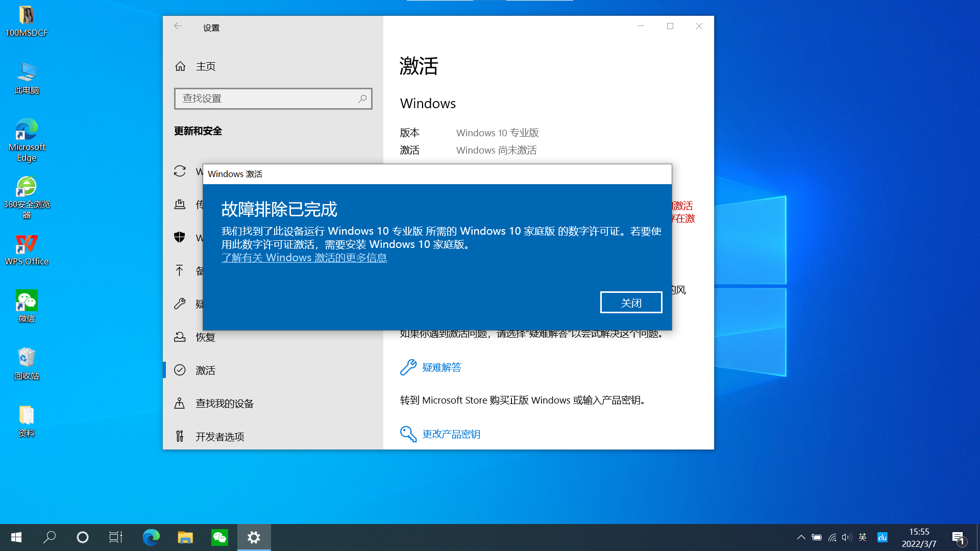Open the notification center icon
The image size is (980, 551).
958,538
